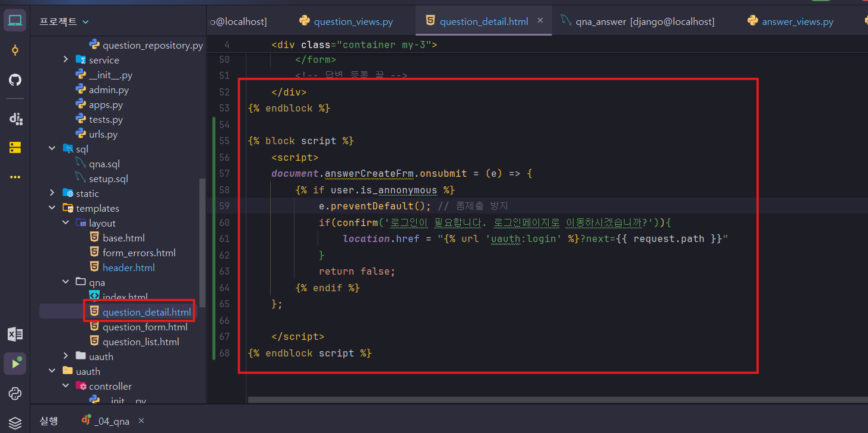Click the sticky header line container my-3

(354, 44)
